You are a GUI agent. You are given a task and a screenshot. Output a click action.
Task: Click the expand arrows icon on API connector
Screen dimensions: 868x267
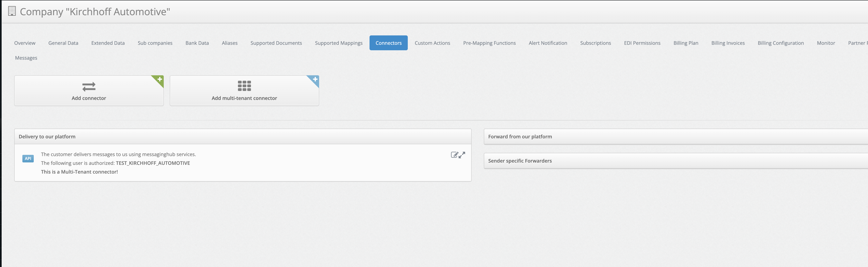point(462,155)
